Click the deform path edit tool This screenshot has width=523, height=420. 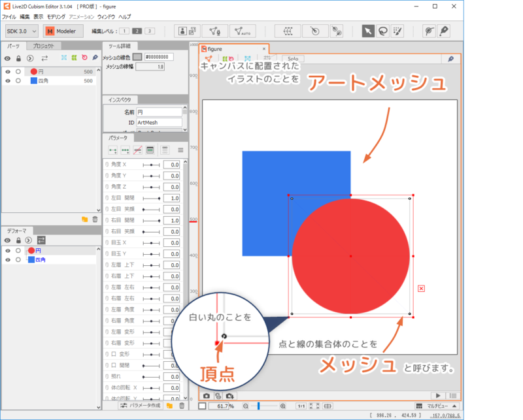tap(429, 31)
